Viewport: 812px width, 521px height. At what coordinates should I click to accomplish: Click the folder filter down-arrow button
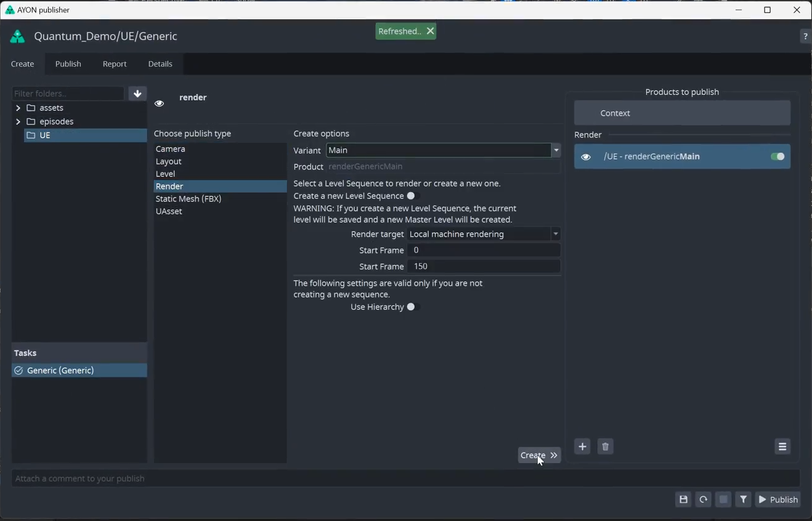pyautogui.click(x=137, y=94)
